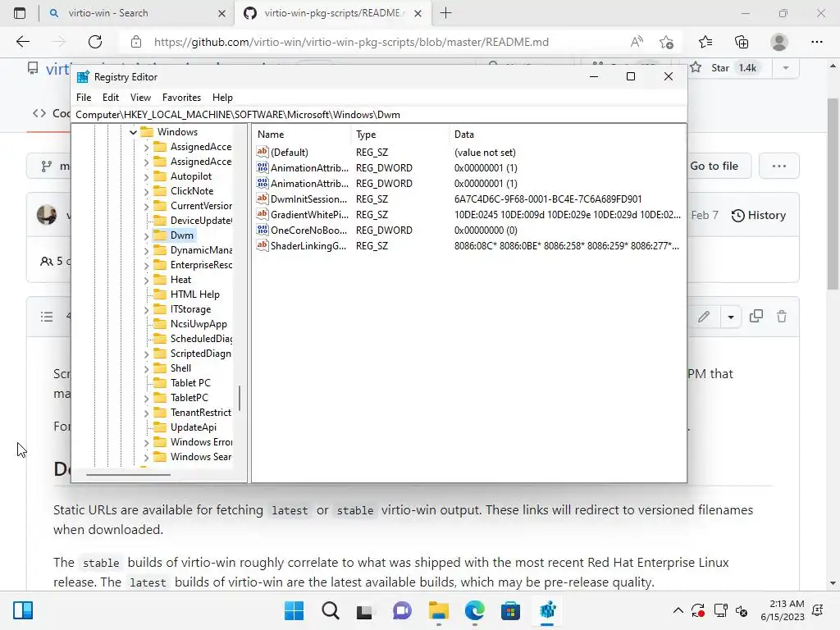The height and width of the screenshot is (630, 840).
Task: Collapse the Windows key in the tree
Action: tap(134, 132)
